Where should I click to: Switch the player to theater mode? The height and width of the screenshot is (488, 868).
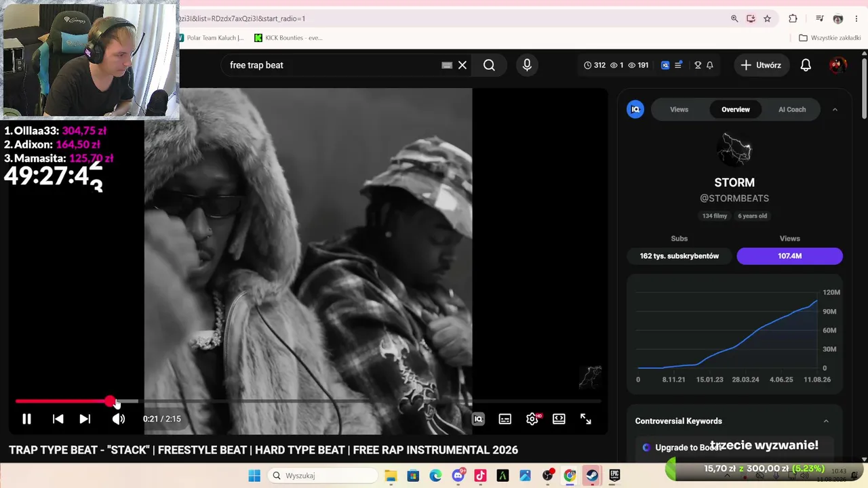coord(559,419)
